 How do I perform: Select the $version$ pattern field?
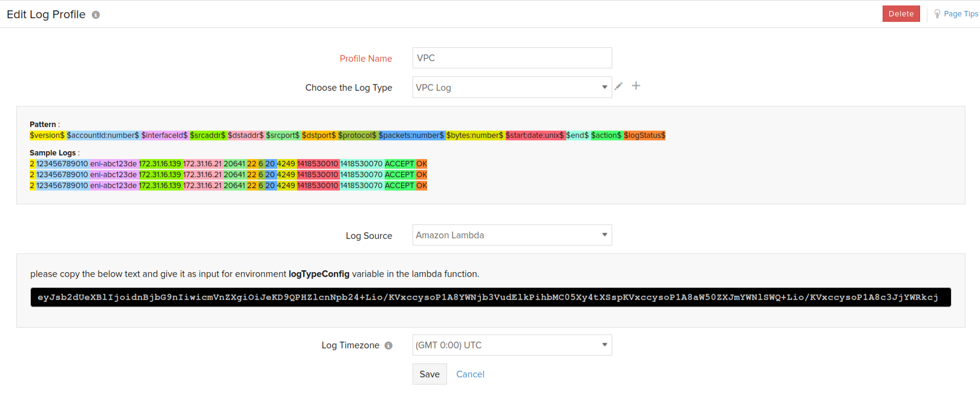click(x=47, y=135)
